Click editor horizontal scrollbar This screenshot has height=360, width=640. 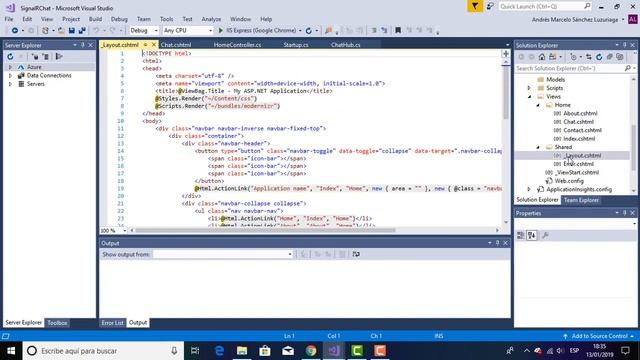click(x=265, y=231)
